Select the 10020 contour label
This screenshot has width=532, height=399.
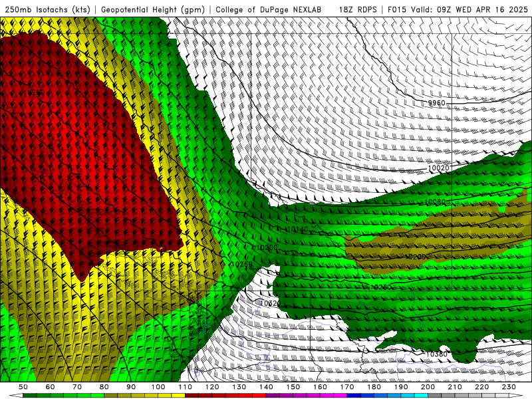click(438, 168)
